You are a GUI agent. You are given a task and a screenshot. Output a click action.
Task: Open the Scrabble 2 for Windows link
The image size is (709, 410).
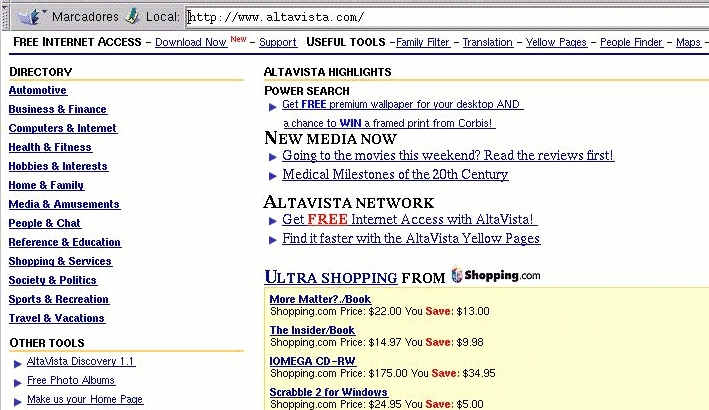click(328, 392)
